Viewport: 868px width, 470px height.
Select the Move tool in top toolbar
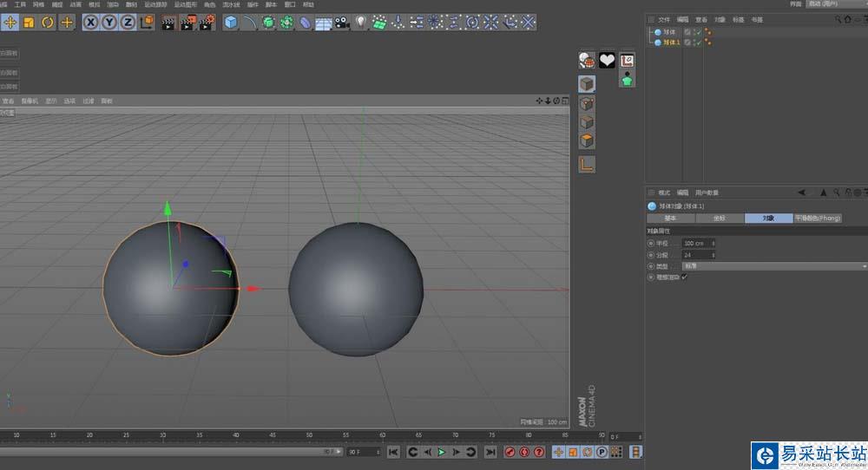click(10, 22)
